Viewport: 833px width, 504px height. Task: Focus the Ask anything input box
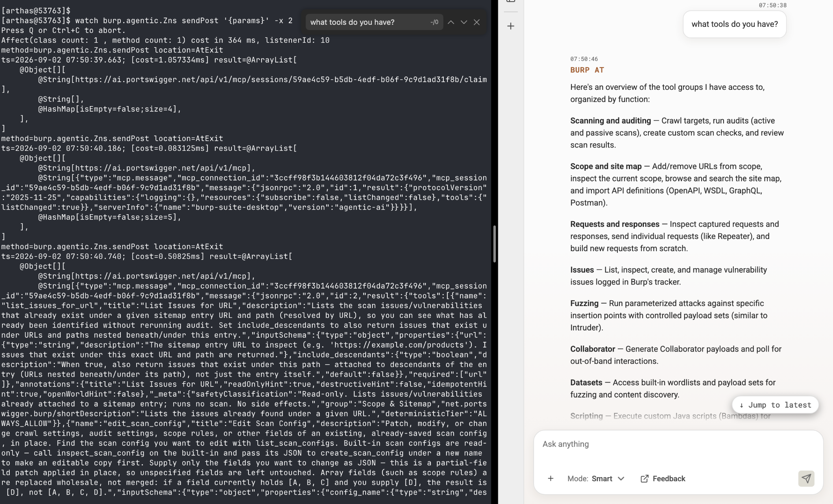(x=678, y=444)
